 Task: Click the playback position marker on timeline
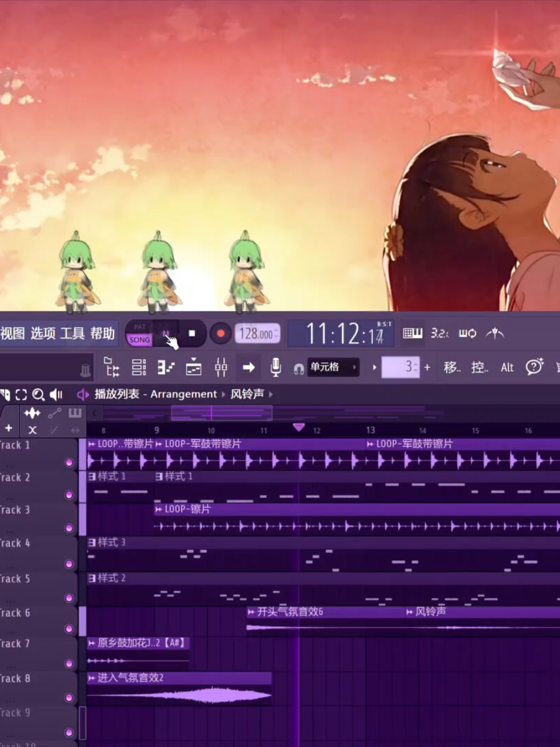pyautogui.click(x=299, y=427)
